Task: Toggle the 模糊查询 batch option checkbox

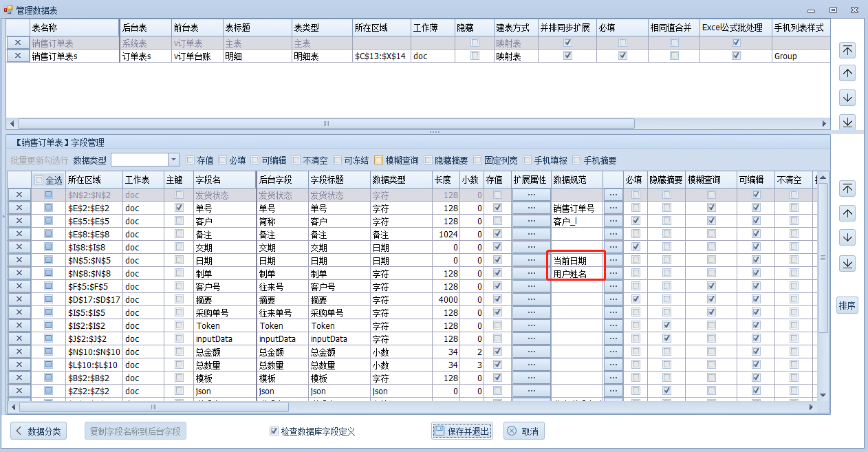Action: pos(378,160)
